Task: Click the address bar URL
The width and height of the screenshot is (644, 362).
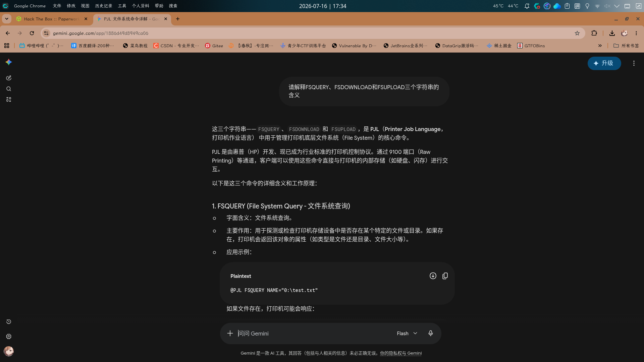Action: (101, 33)
